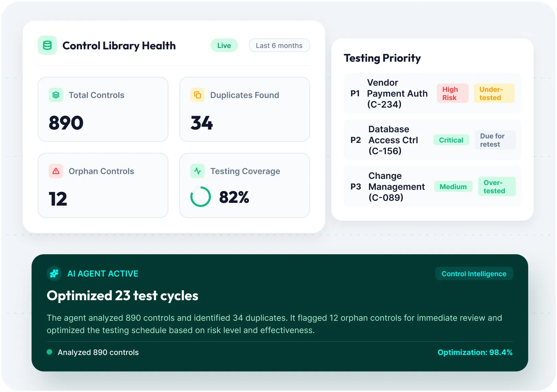This screenshot has height=392, width=557.
Task: Click the Optimized 23 test cycles headline
Action: point(122,295)
